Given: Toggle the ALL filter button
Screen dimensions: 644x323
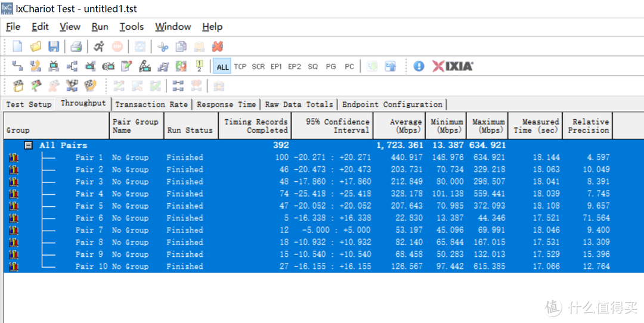Looking at the screenshot, I should (x=222, y=67).
